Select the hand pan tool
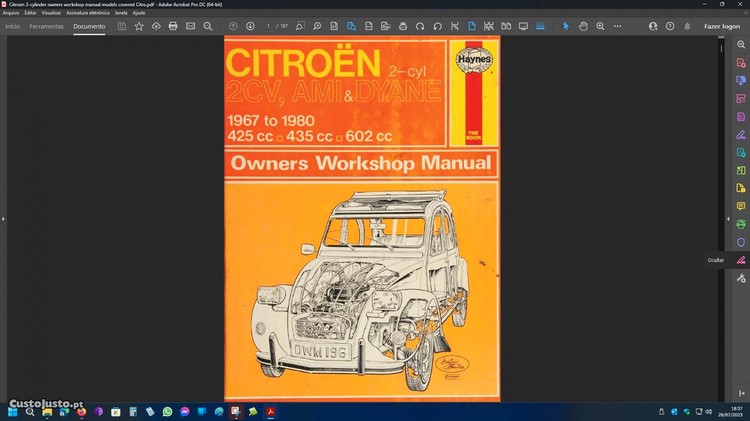Image resolution: width=750 pixels, height=421 pixels. [x=583, y=26]
